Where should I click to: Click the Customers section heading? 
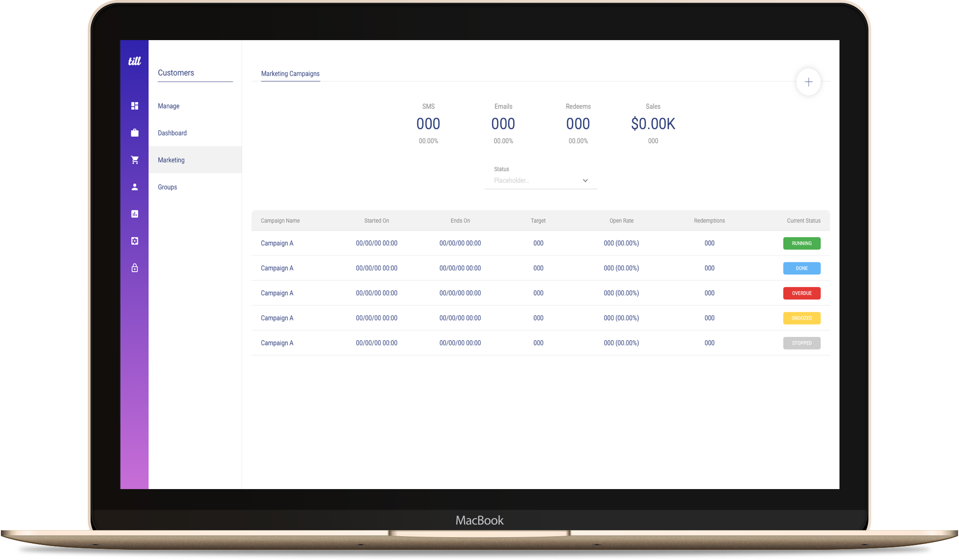pos(176,73)
